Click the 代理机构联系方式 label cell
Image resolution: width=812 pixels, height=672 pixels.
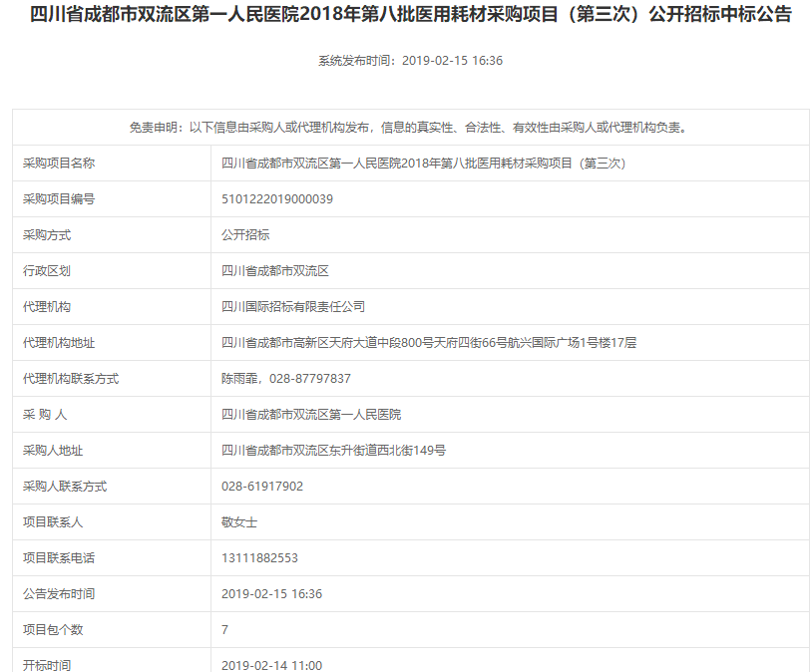point(71,379)
